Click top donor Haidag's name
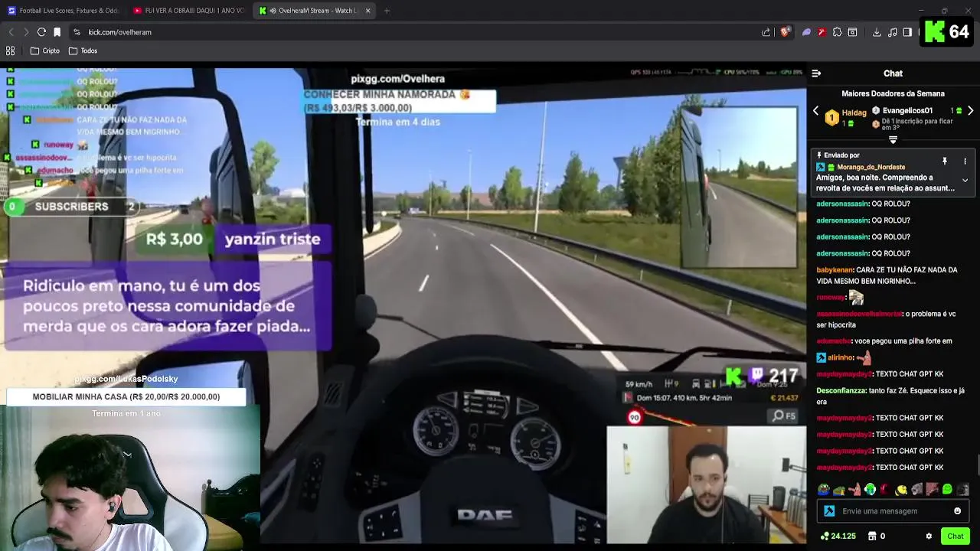 click(854, 112)
